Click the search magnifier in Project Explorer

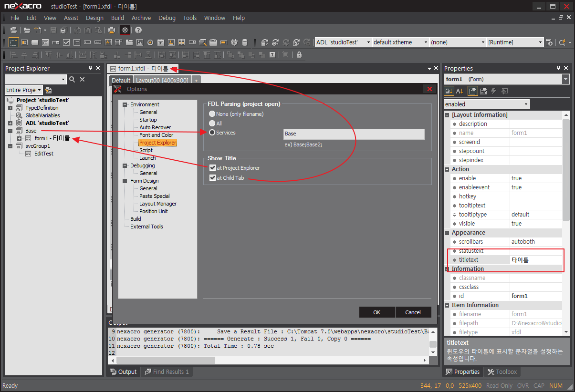pyautogui.click(x=73, y=79)
